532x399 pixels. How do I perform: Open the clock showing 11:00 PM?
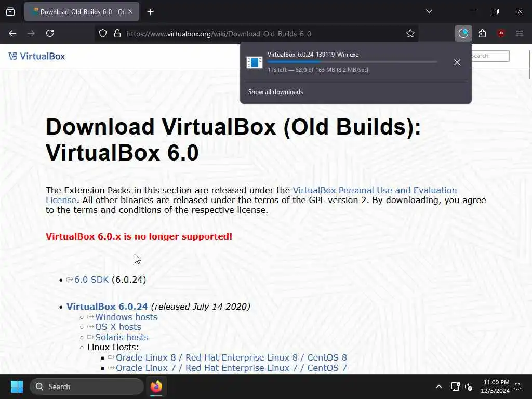495,387
